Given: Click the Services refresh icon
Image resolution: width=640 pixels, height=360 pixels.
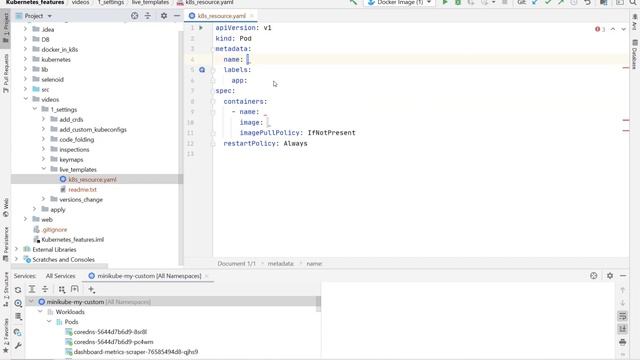Looking at the screenshot, I should click(x=18, y=289).
